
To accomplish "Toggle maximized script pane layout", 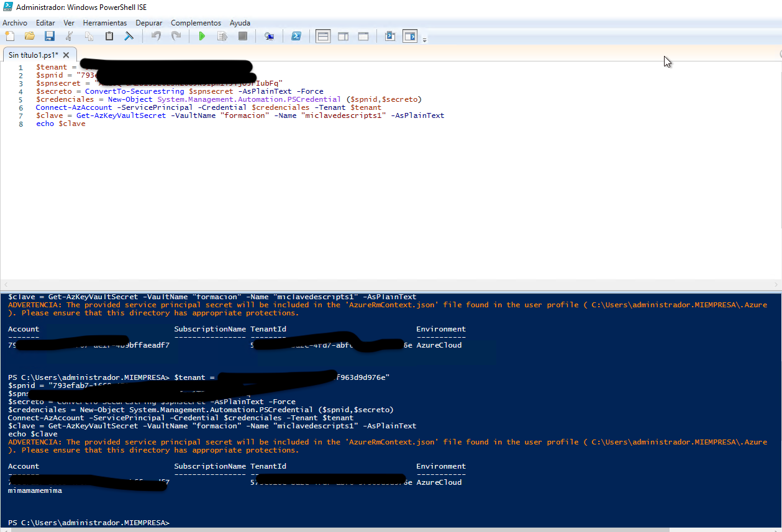I will coord(363,37).
